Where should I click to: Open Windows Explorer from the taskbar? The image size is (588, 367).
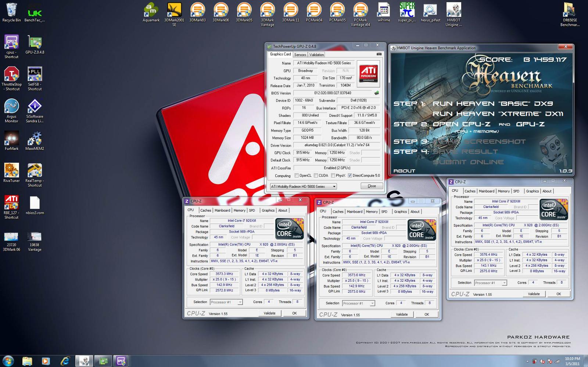(27, 361)
